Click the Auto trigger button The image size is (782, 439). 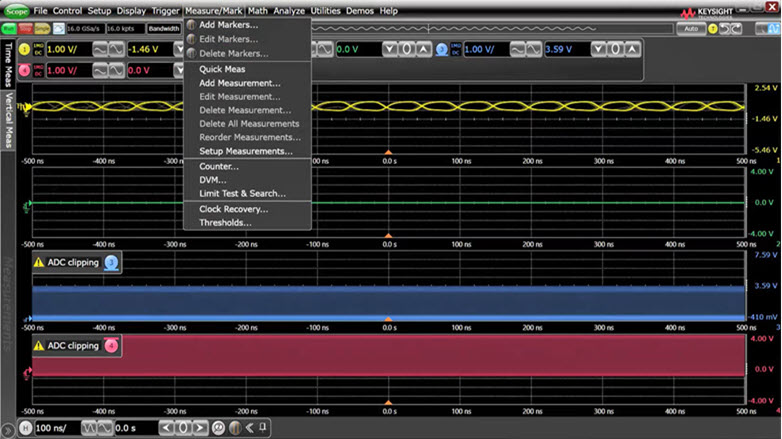pyautogui.click(x=690, y=29)
